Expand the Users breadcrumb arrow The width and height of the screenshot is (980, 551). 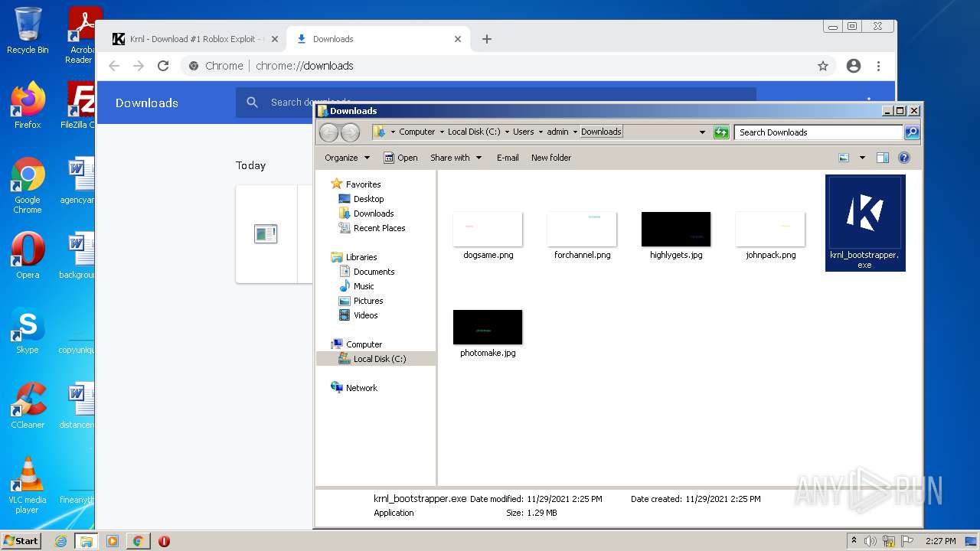click(x=541, y=132)
